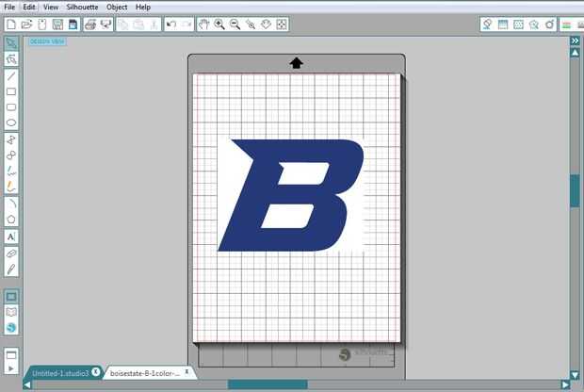Select the Draw Freehand tool
Image resolution: width=584 pixels, height=392 pixels.
11,171
